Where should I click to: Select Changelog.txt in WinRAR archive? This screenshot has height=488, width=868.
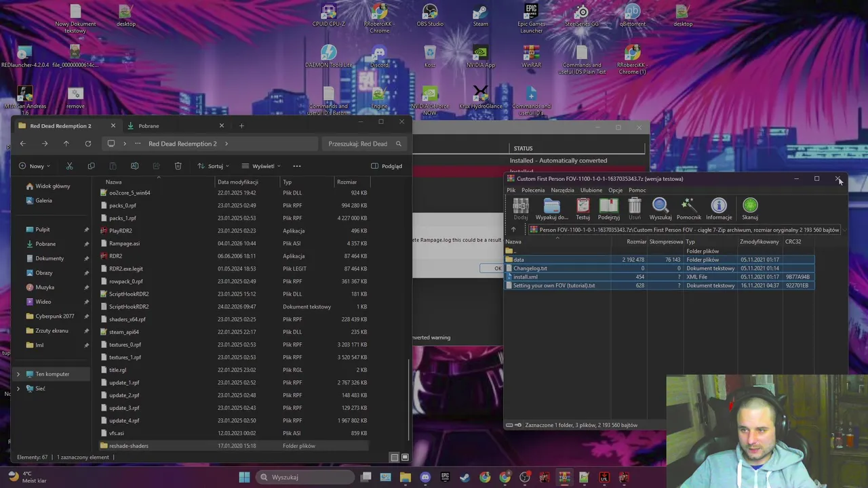click(x=659, y=268)
